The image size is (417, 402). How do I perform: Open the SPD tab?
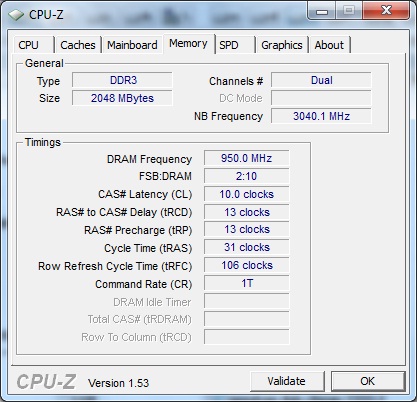pyautogui.click(x=235, y=45)
